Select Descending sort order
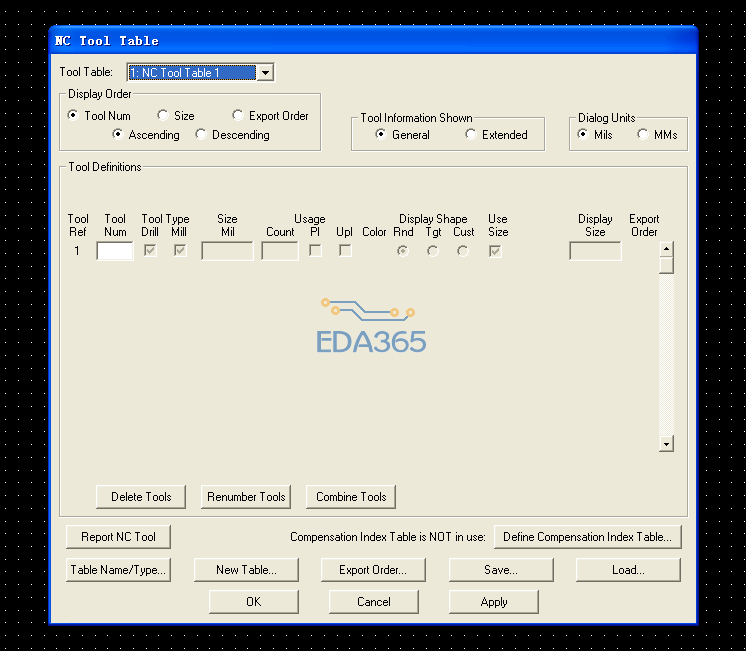 [x=201, y=135]
